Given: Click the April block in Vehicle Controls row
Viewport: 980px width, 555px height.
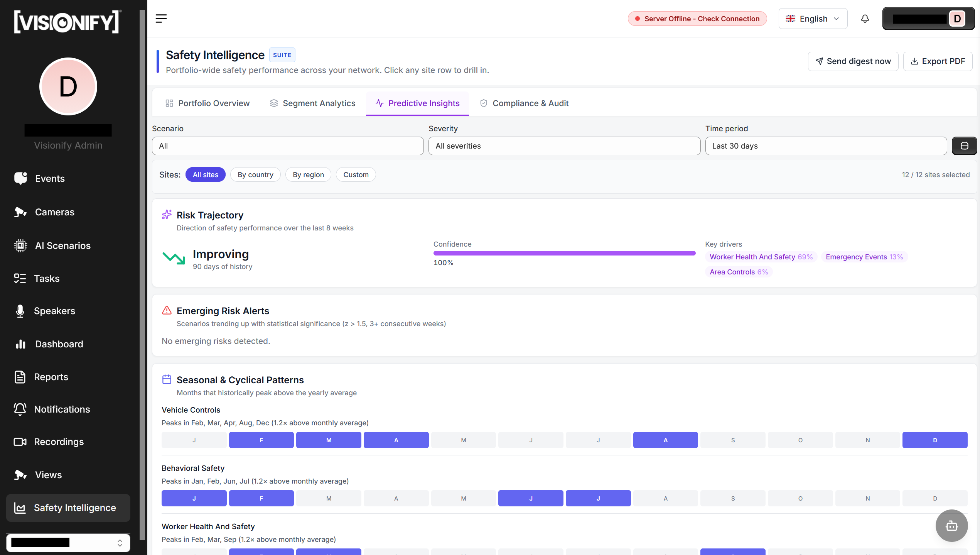Looking at the screenshot, I should (x=396, y=440).
